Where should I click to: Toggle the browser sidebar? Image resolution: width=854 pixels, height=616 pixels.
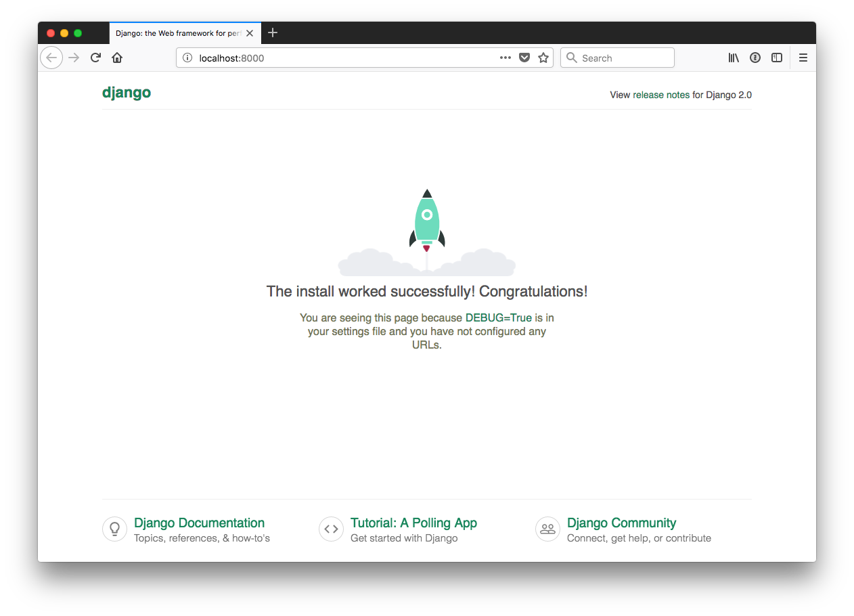point(777,58)
